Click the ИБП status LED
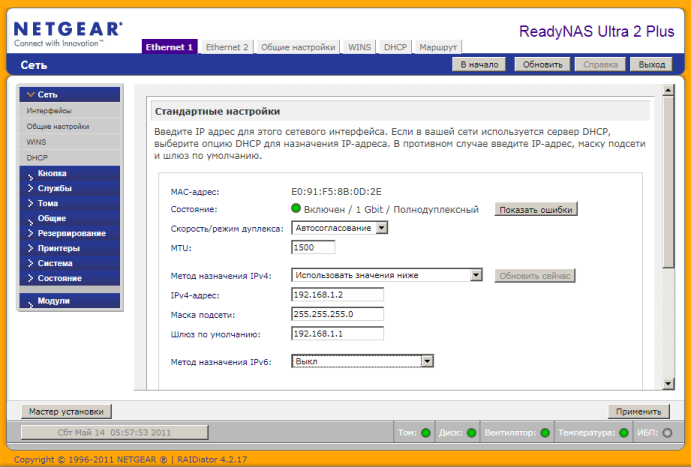This screenshot has width=691, height=467. pyautogui.click(x=667, y=433)
